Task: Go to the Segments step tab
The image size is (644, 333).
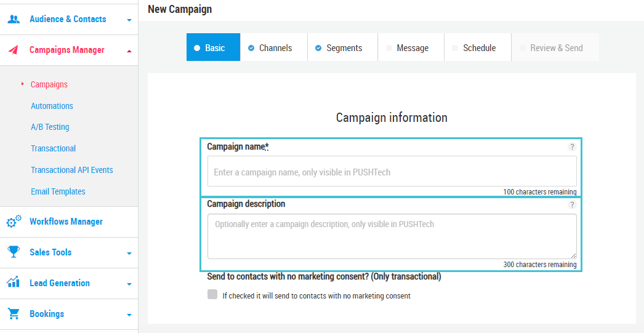Action: [342, 47]
